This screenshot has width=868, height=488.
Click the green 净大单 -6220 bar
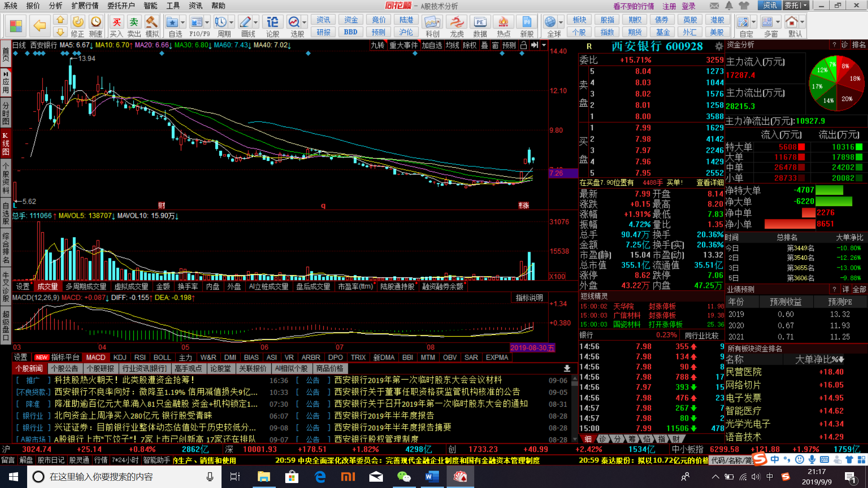pos(834,201)
